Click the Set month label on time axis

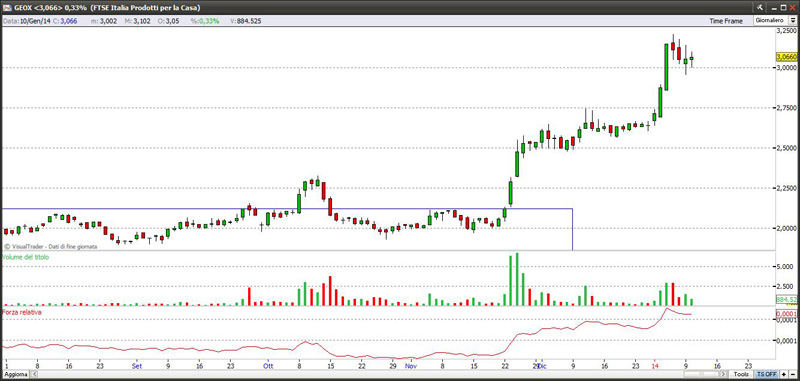pyautogui.click(x=136, y=366)
